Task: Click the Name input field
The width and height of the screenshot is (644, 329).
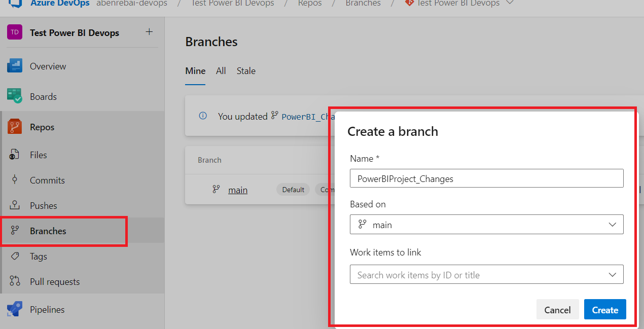Action: tap(486, 178)
